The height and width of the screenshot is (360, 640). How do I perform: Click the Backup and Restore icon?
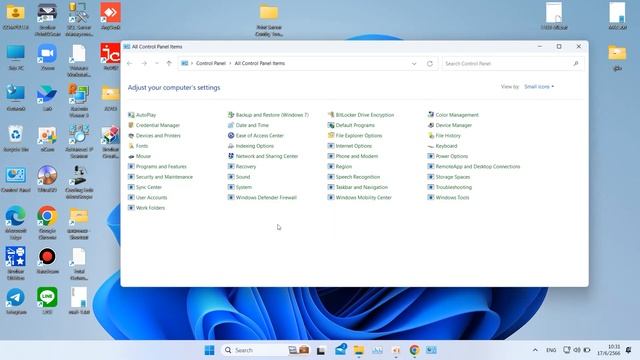tap(231, 115)
